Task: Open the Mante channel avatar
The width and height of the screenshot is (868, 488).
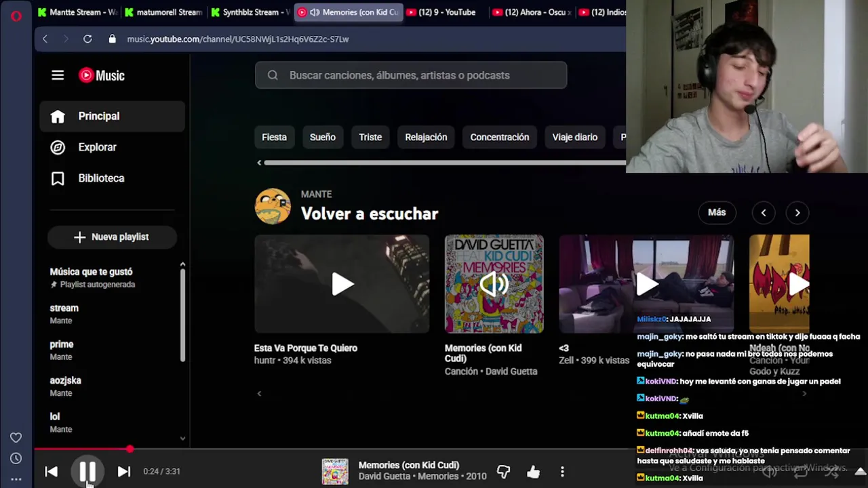Action: (273, 206)
